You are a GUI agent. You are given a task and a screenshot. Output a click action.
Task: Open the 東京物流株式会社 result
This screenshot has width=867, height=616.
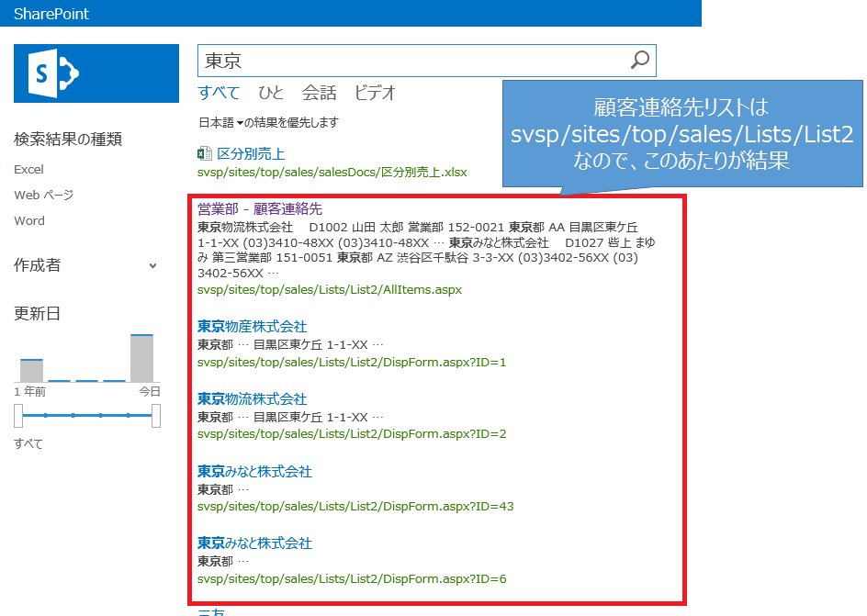[253, 398]
